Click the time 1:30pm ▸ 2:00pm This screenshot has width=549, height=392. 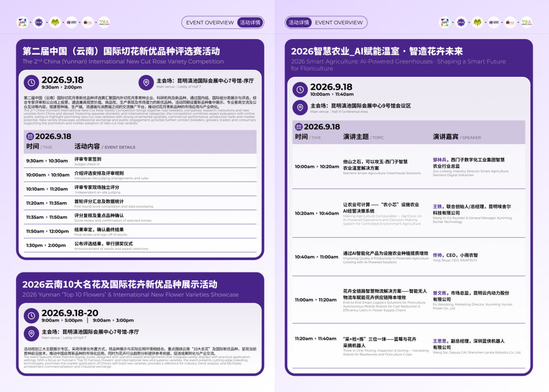pyautogui.click(x=46, y=245)
